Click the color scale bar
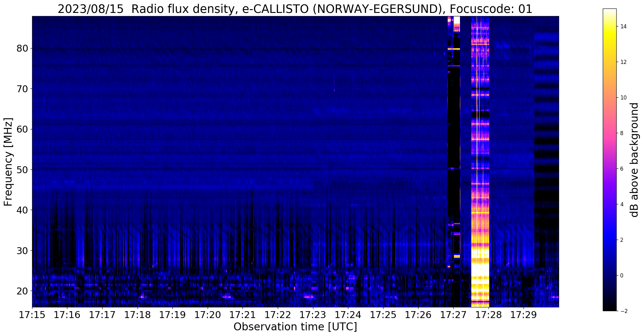Screen dimensions: 644x336 (x=609, y=160)
